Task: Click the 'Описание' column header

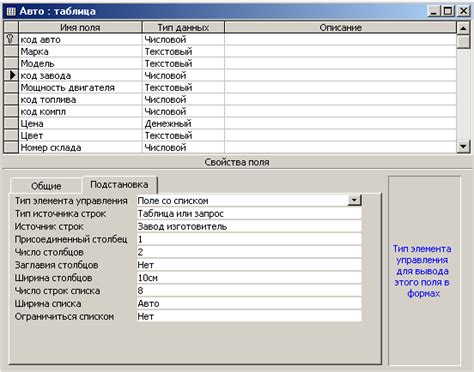Action: 340,27
